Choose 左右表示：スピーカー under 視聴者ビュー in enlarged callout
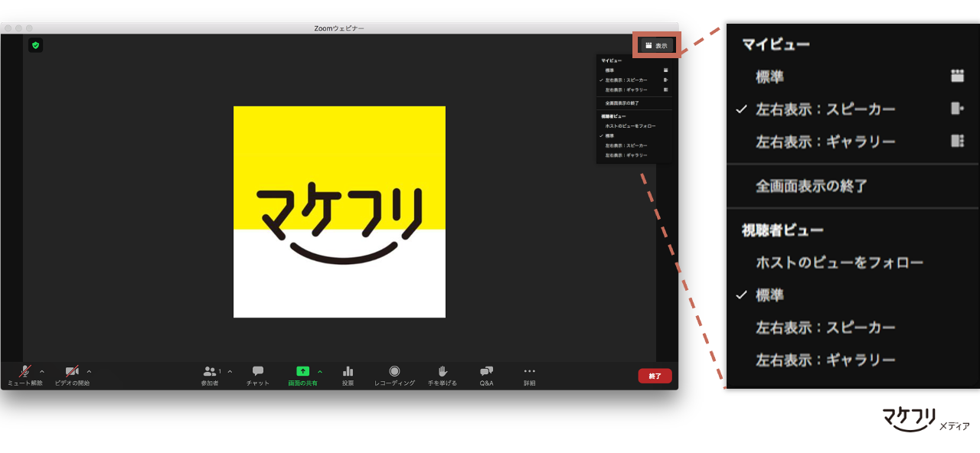Image resolution: width=980 pixels, height=453 pixels. [x=825, y=328]
